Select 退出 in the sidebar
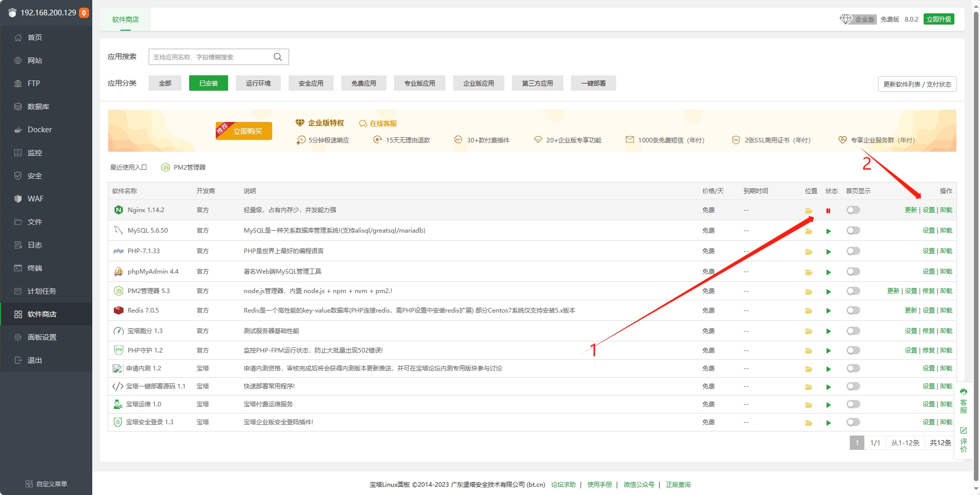980x495 pixels. click(46, 360)
